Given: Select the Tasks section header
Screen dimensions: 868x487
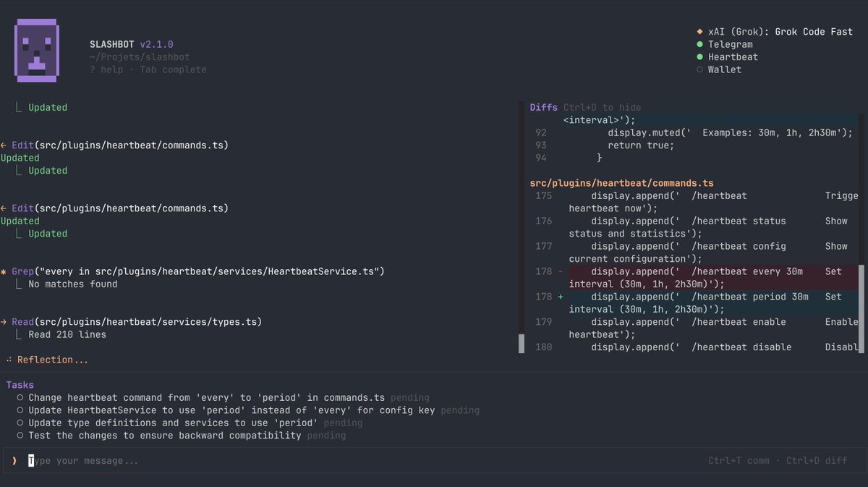Looking at the screenshot, I should 20,385.
